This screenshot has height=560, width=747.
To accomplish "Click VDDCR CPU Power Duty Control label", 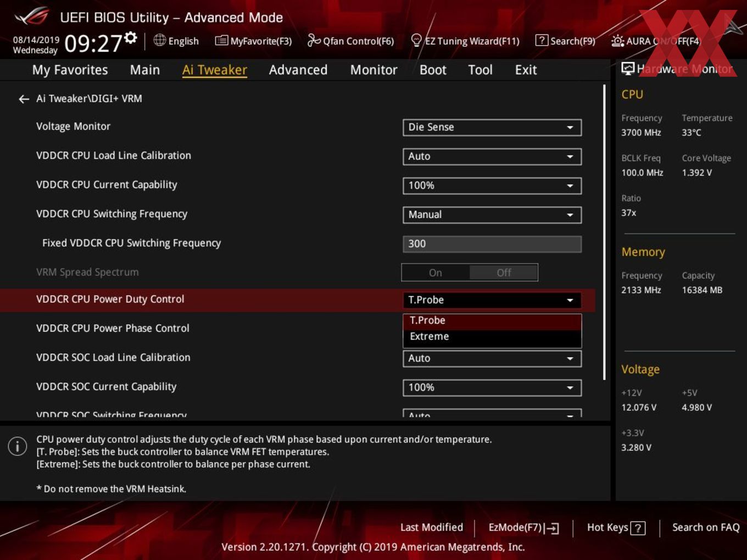I will pos(110,299).
